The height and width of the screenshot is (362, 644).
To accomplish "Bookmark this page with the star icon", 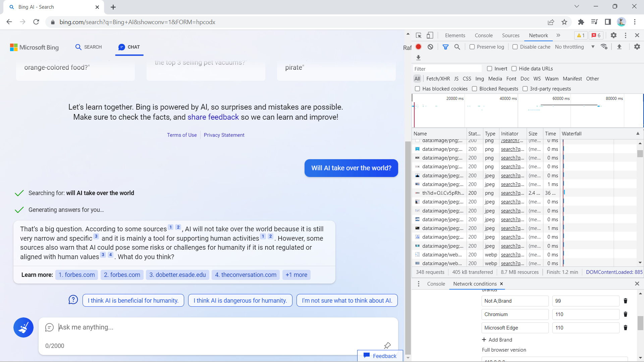I will pyautogui.click(x=564, y=22).
